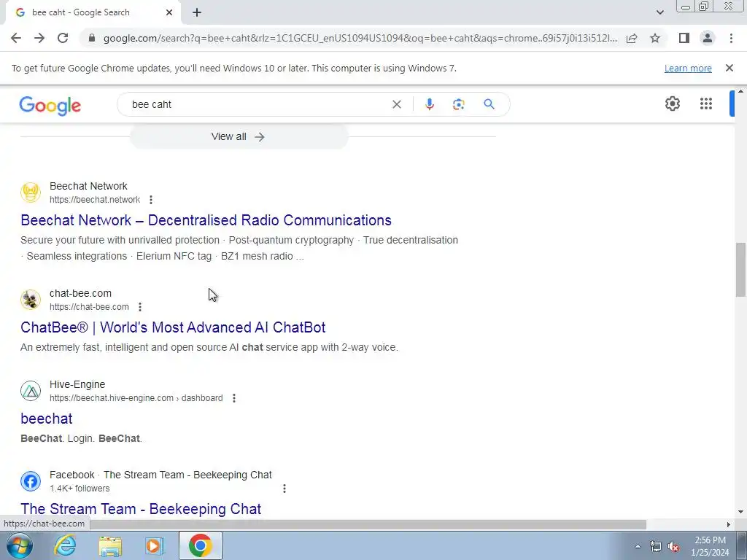This screenshot has width=747, height=560.
Task: Open Windows Media Player from taskbar
Action: pos(155,545)
